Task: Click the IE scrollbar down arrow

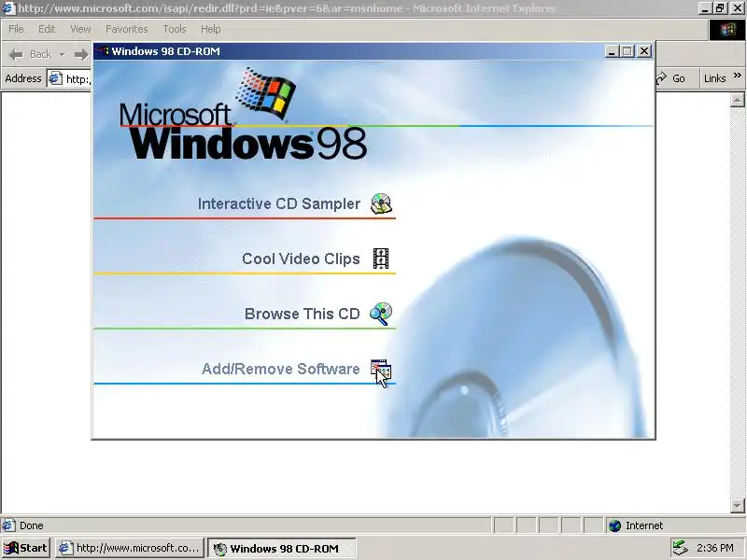Action: click(737, 505)
